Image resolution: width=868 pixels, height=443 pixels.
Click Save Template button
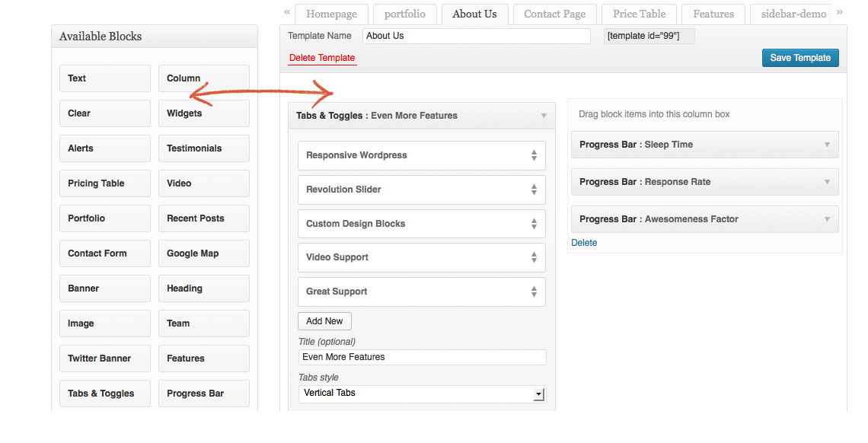tap(800, 58)
